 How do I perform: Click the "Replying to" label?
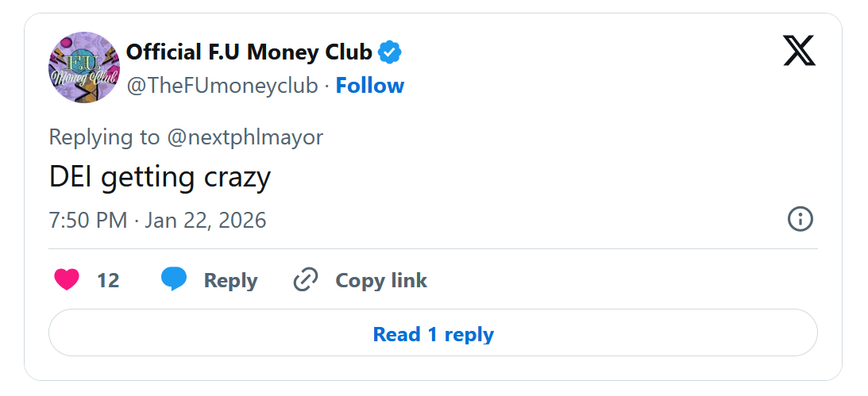click(104, 137)
